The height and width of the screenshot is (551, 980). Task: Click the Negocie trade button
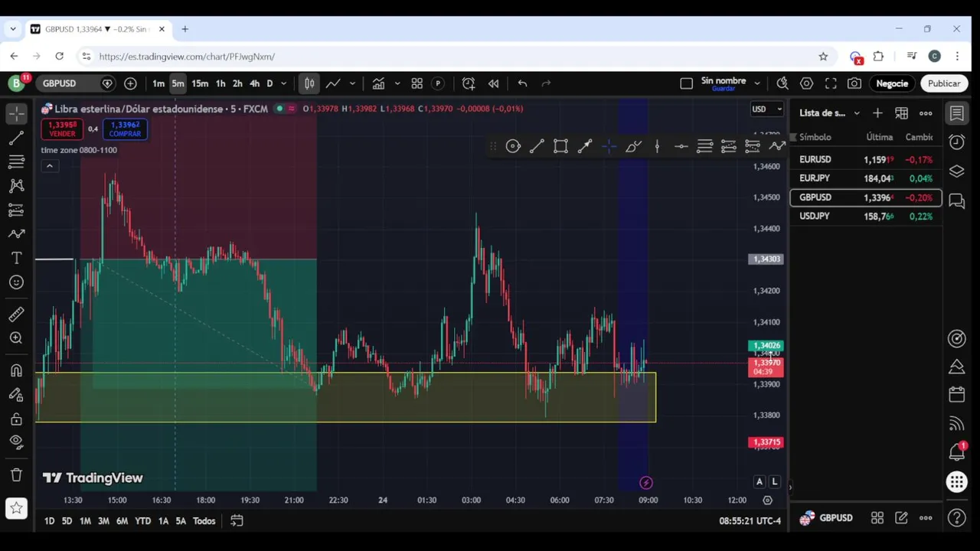(x=892, y=83)
